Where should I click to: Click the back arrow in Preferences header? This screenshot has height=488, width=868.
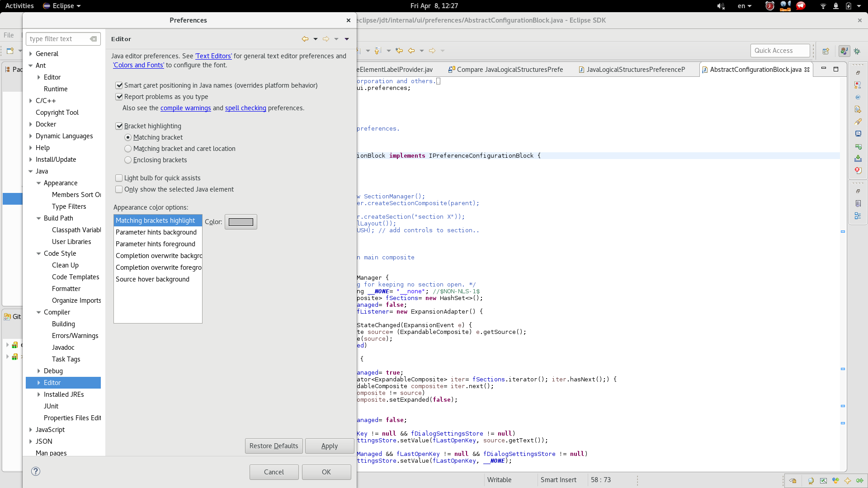click(x=305, y=39)
